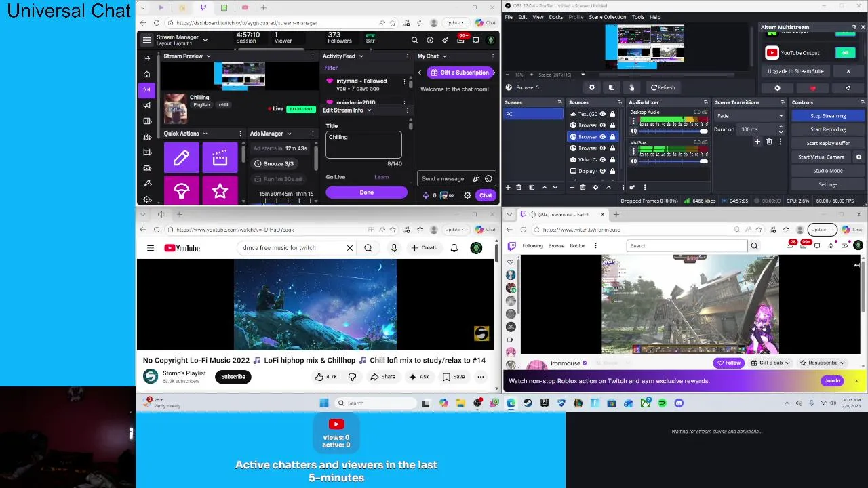Screen dimensions: 868x488
Task: Subscribe to Stomp's Playlist on YouTube
Action: point(233,377)
